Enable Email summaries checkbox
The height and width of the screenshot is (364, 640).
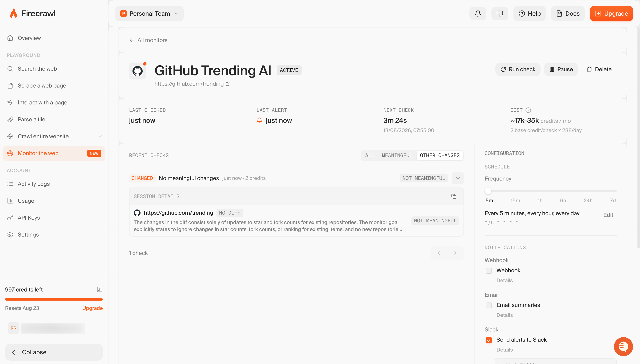[489, 305]
